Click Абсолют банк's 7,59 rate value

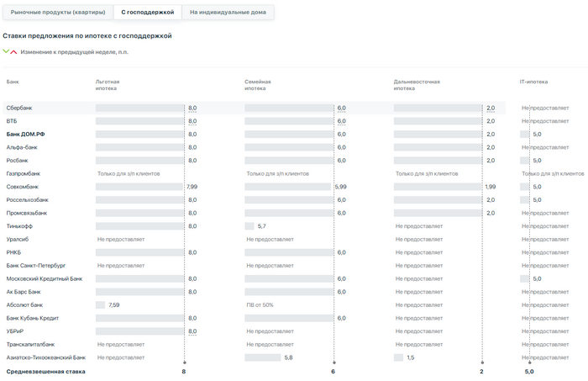pyautogui.click(x=114, y=304)
